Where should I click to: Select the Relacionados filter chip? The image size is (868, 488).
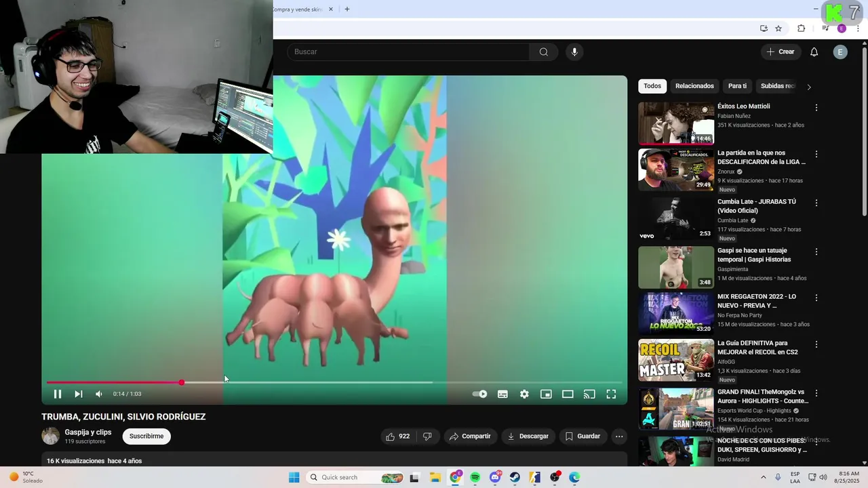tap(694, 86)
